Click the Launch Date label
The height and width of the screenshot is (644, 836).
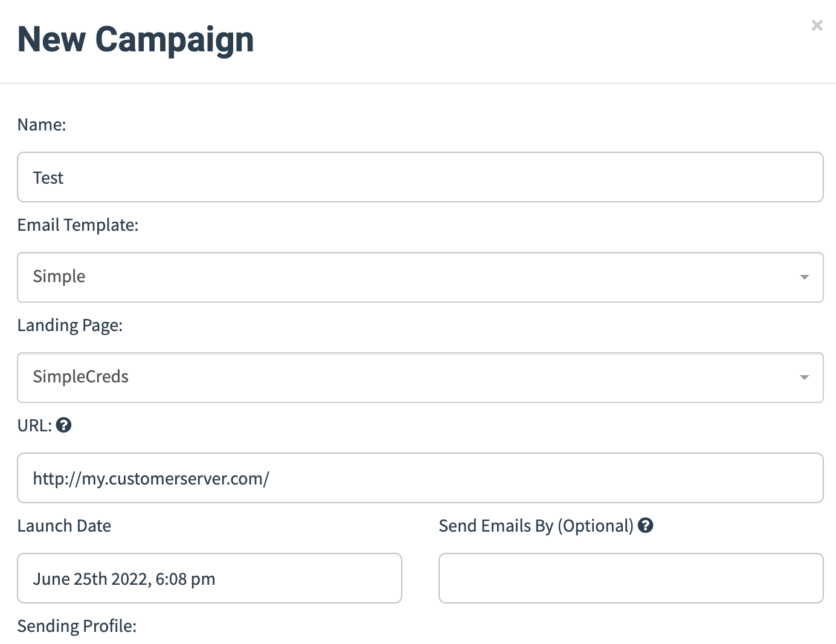pos(64,526)
